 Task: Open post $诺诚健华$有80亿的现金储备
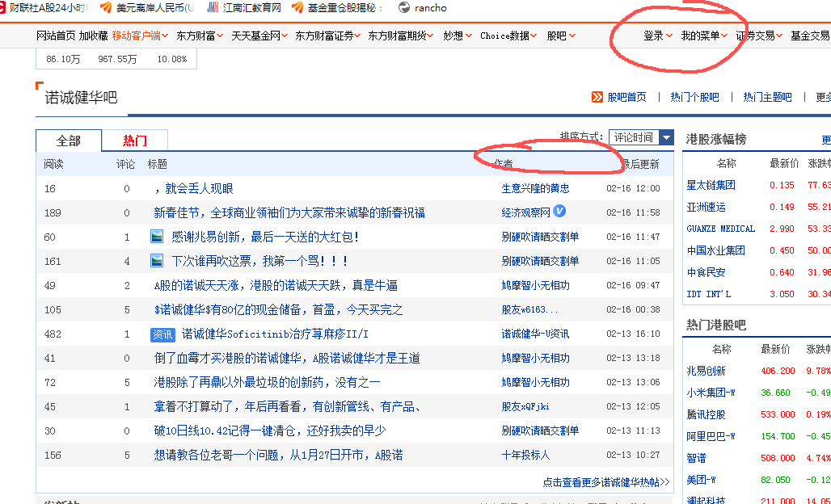tap(278, 309)
